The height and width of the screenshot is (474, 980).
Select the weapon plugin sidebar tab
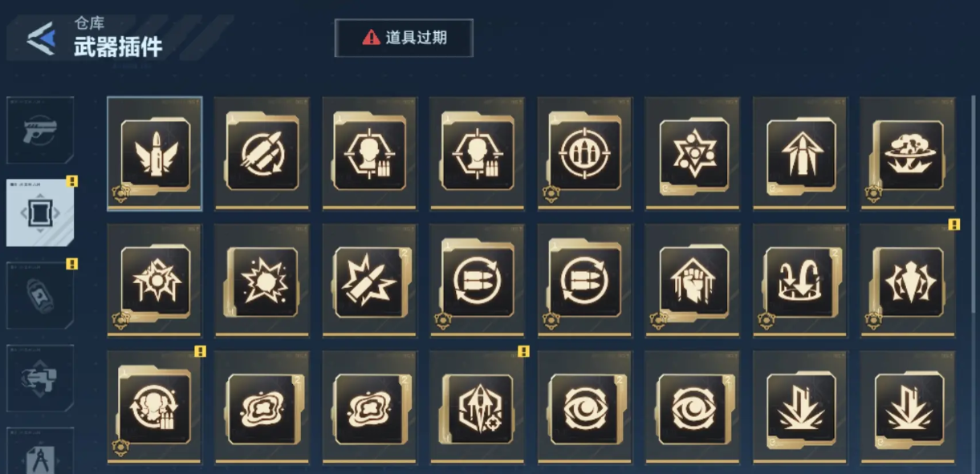click(40, 213)
